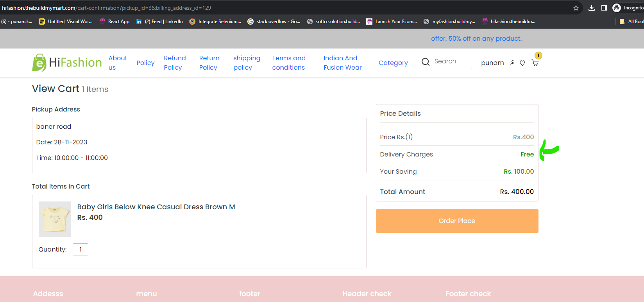
Task: Click the Pickup Address label
Action: tap(56, 110)
